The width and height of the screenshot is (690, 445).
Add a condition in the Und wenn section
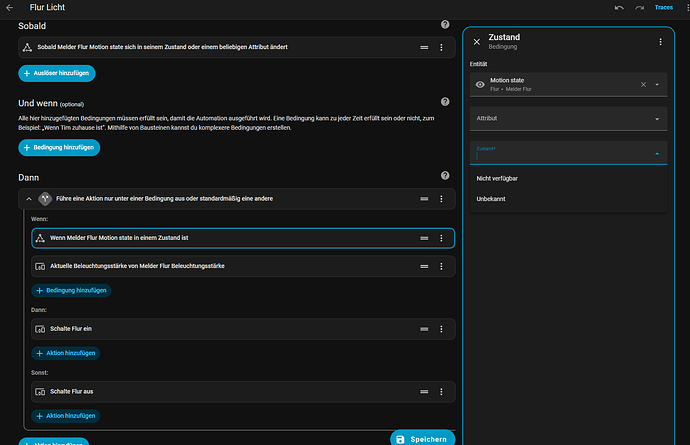(x=59, y=147)
